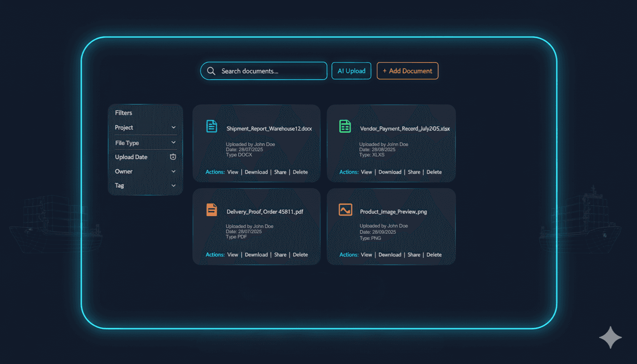The height and width of the screenshot is (364, 637).
Task: Select the Tag filter label
Action: pyautogui.click(x=119, y=186)
